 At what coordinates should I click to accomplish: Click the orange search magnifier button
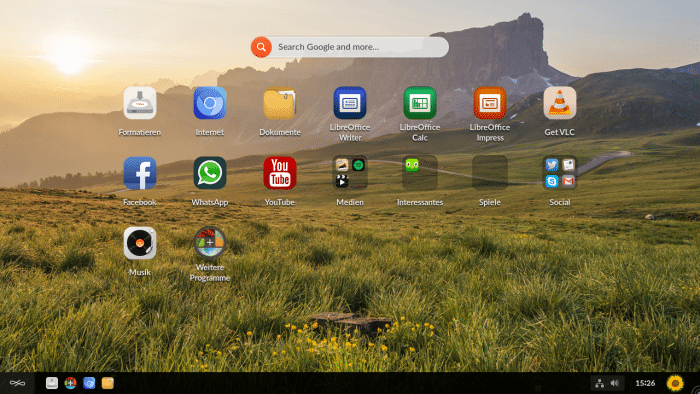point(261,47)
